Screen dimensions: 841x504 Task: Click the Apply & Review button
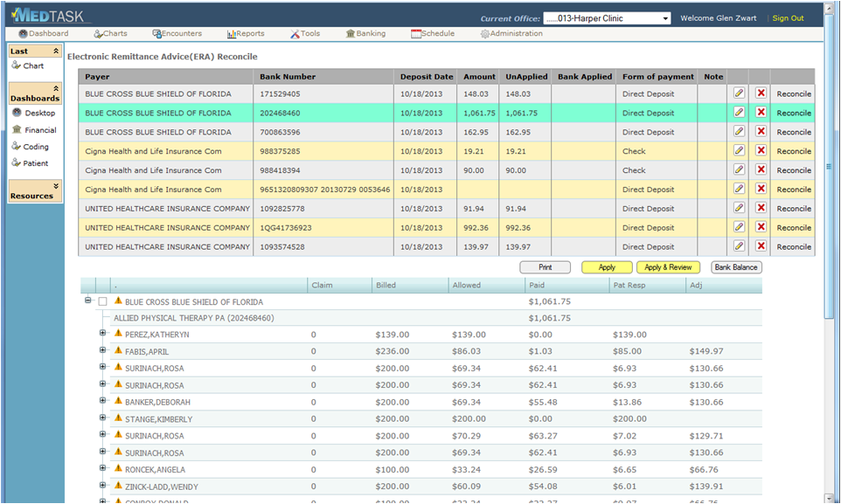pyautogui.click(x=668, y=267)
